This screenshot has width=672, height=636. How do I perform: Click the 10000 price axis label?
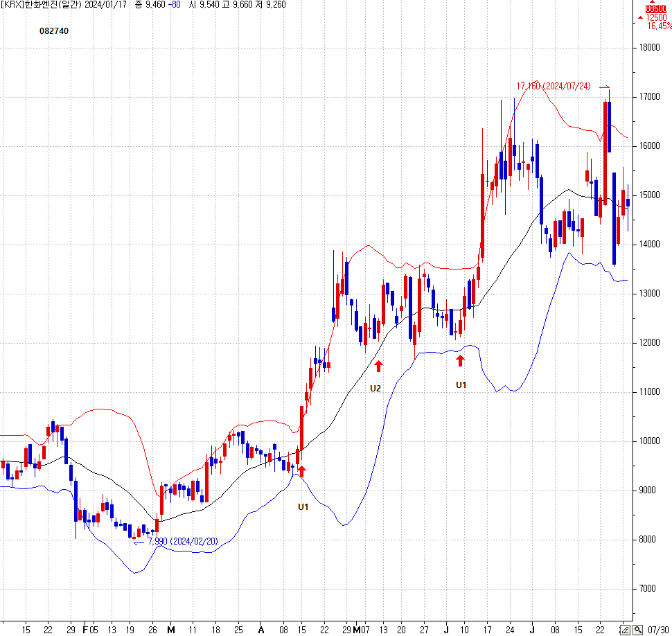click(x=649, y=441)
